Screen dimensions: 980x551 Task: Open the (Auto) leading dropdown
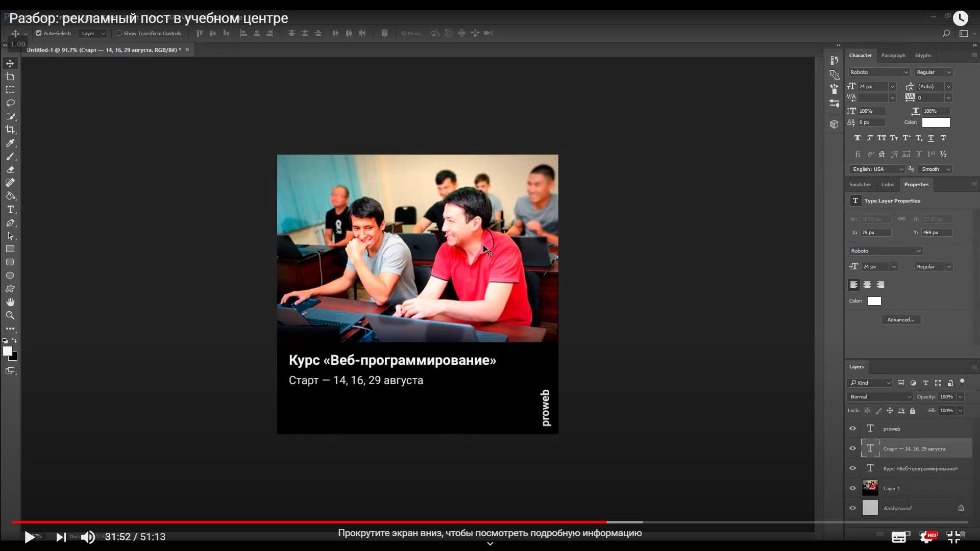tap(948, 87)
